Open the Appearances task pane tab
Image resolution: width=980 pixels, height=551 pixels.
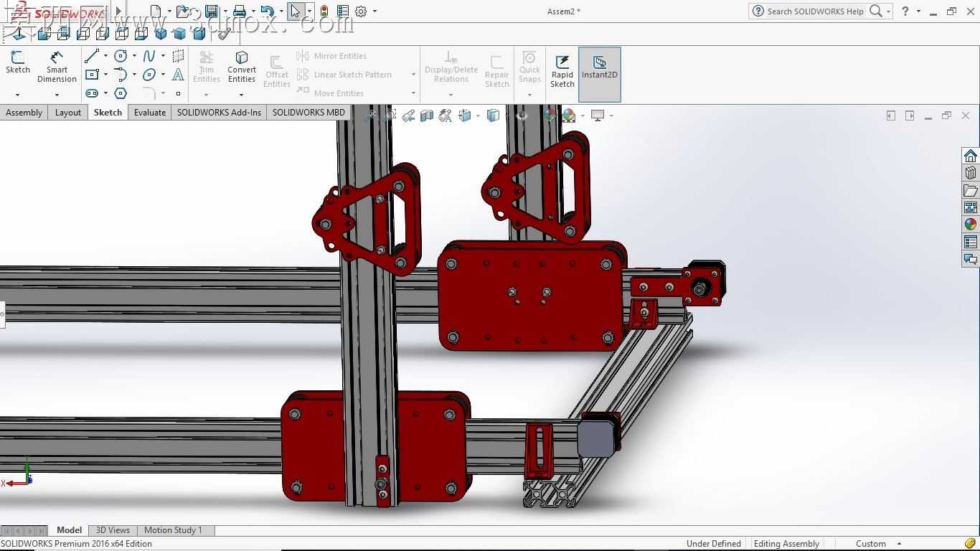971,225
